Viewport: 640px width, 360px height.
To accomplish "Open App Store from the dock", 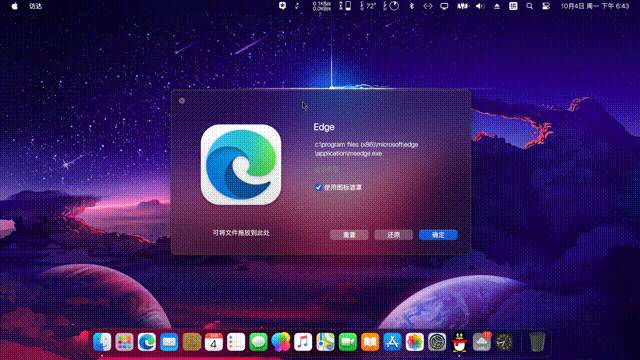I will pos(392,342).
